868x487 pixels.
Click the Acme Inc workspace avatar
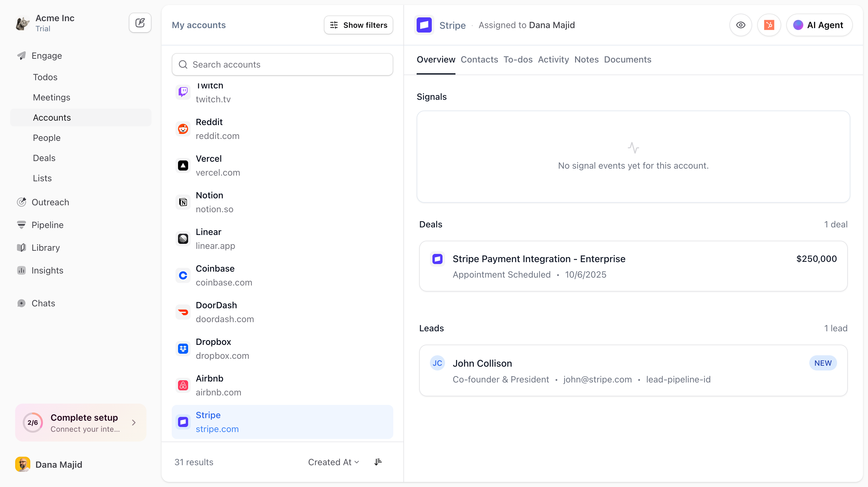click(23, 23)
